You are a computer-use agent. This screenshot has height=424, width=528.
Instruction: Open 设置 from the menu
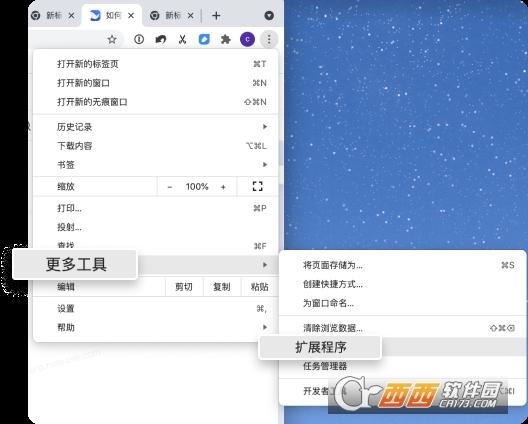click(x=156, y=308)
